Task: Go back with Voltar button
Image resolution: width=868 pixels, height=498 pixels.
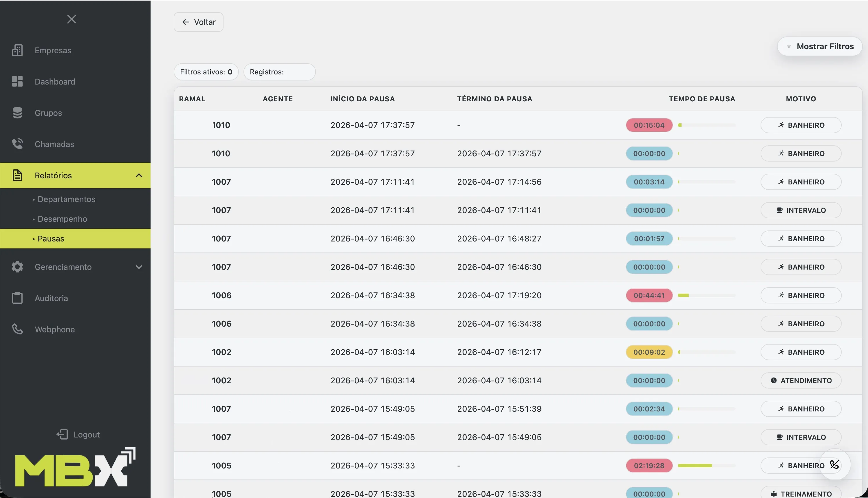Action: tap(198, 22)
